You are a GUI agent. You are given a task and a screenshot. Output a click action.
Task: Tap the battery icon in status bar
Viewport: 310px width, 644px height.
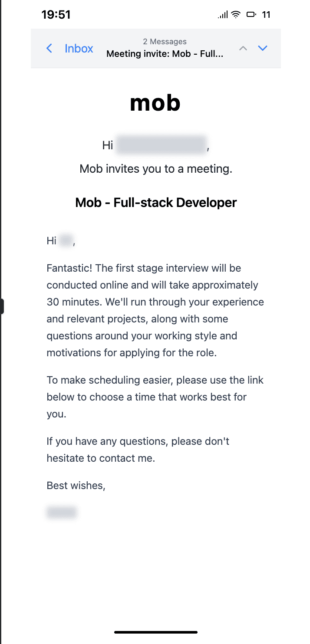tap(251, 15)
